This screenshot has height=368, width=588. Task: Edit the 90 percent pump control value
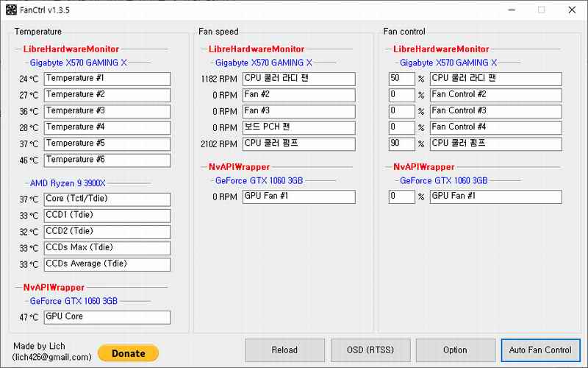401,144
